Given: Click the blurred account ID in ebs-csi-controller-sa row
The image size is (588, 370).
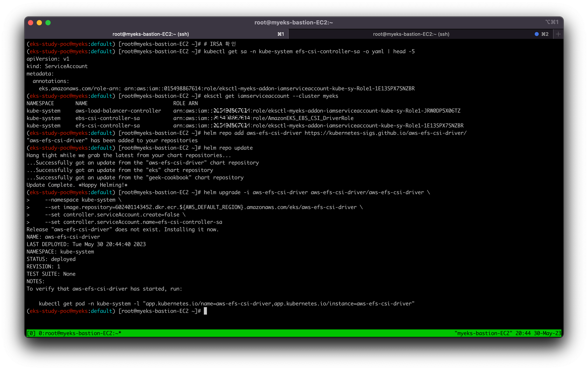Looking at the screenshot, I should (x=232, y=118).
